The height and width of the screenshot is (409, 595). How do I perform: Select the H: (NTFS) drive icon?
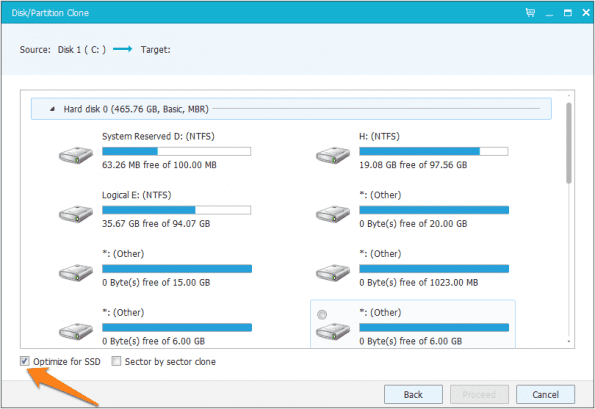tap(333, 155)
